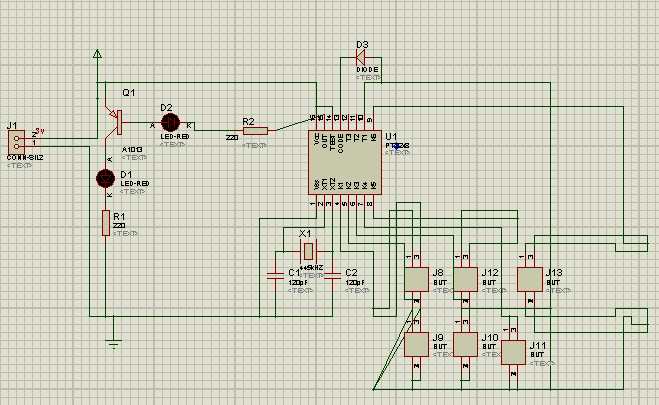659x405 pixels.
Task: Click the LED-RED value beside D1
Action: [x=135, y=184]
